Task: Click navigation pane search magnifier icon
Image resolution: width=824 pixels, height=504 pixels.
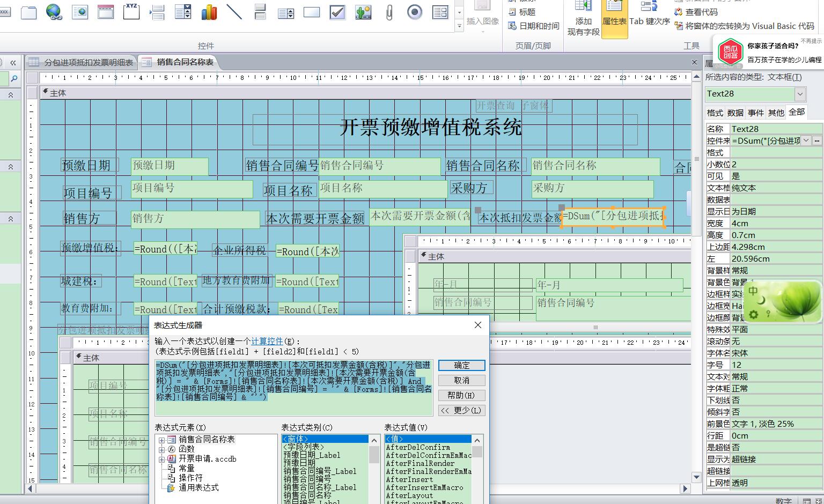Action: click(14, 79)
